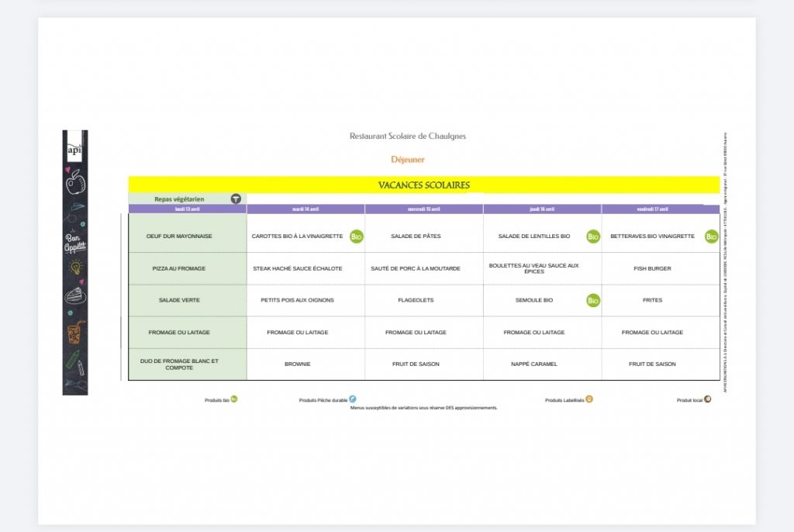Click the Restaurant Scolaire de Chaulgnes title
Screen dimensions: 794x532
coord(407,136)
